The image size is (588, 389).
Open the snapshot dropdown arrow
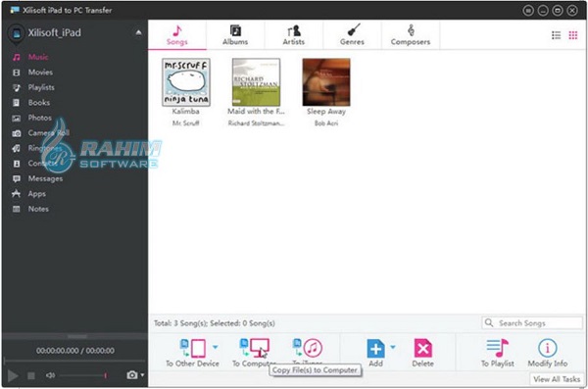point(142,374)
